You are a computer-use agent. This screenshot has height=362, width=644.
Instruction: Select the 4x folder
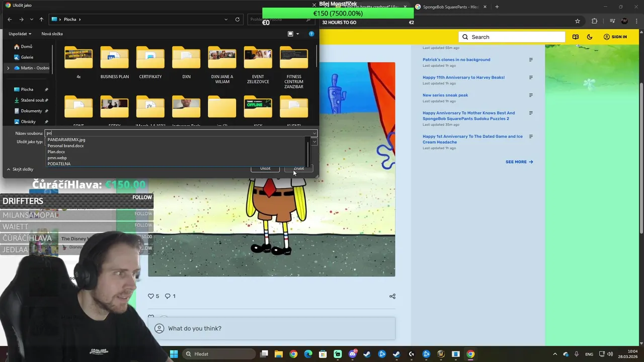coord(78,62)
